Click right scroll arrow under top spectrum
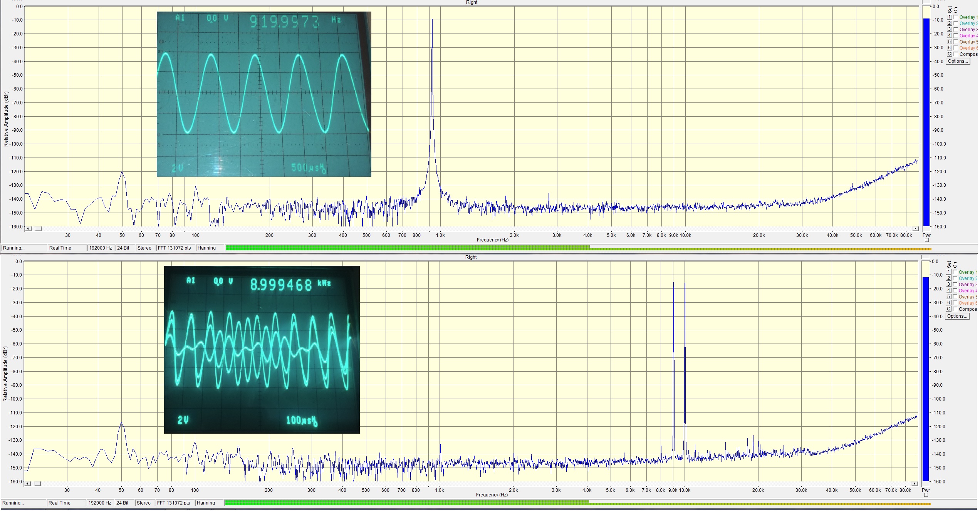 click(x=916, y=229)
